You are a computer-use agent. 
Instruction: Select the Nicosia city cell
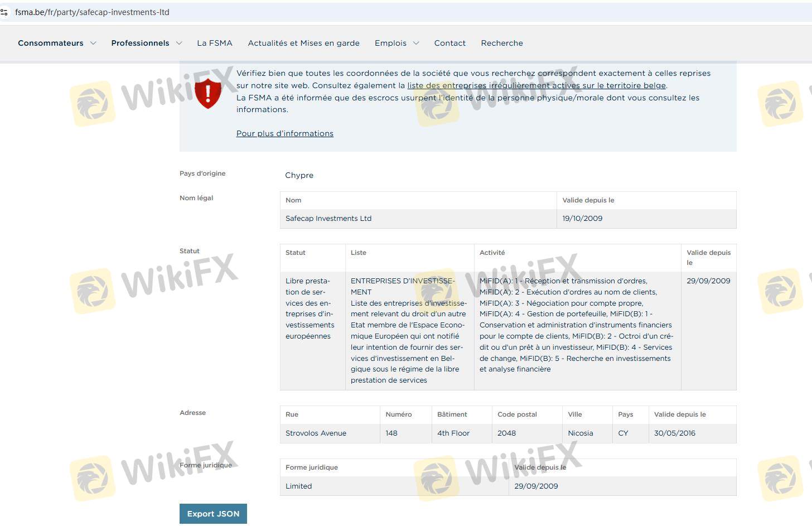tap(587, 433)
